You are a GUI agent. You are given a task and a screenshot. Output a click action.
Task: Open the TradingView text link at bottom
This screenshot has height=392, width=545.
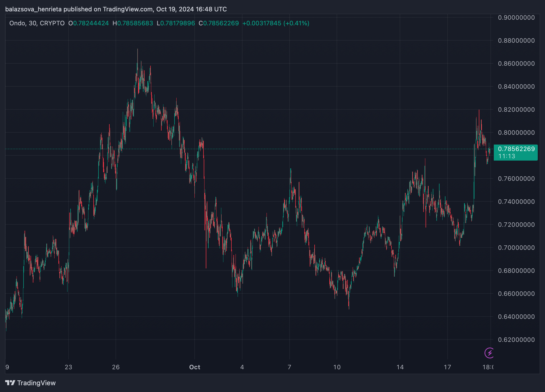pos(36,383)
